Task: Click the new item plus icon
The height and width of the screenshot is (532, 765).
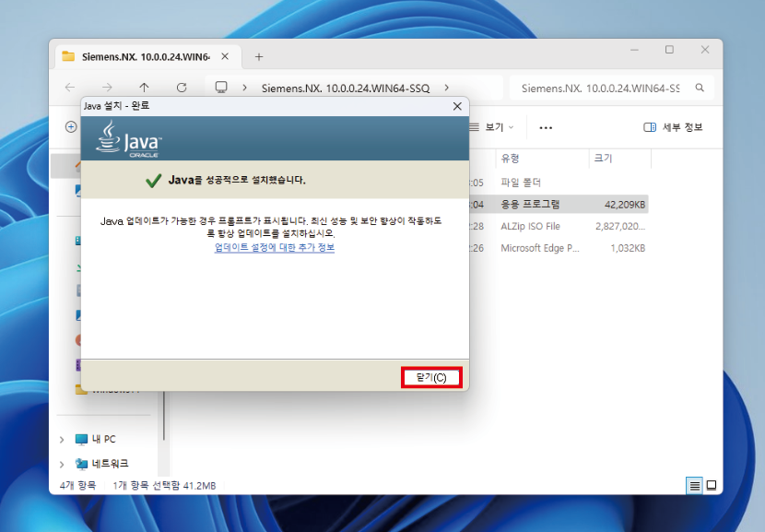Action: pos(71,127)
